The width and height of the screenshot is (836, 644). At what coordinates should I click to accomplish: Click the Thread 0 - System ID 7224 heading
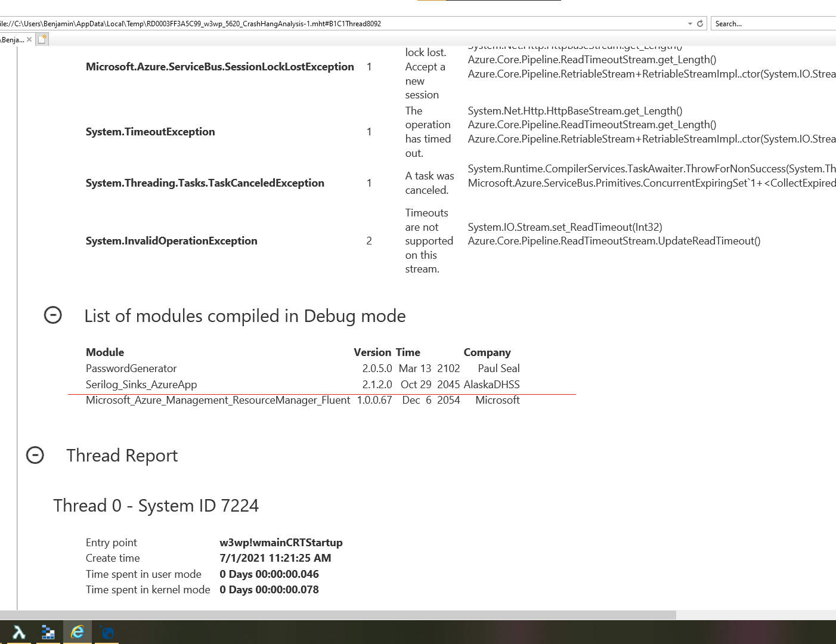click(156, 506)
